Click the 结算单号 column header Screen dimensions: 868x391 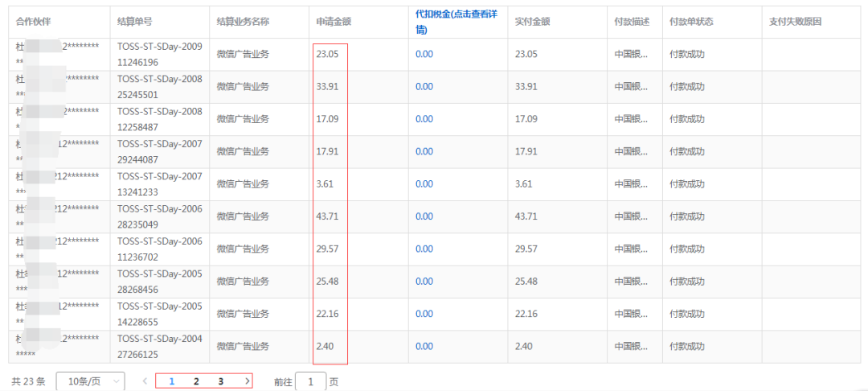click(x=135, y=22)
